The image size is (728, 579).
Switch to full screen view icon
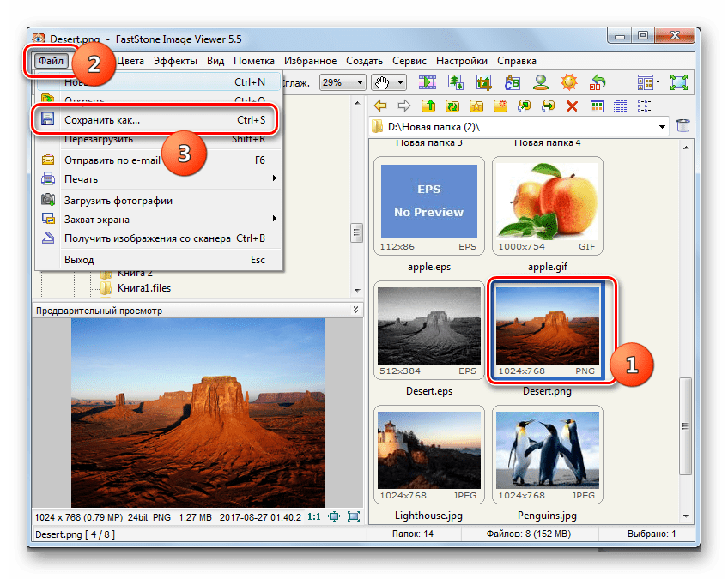tap(679, 82)
